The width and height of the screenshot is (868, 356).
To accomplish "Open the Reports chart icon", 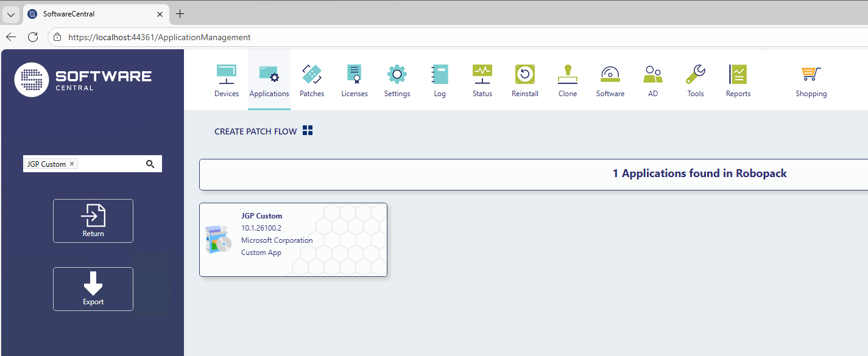I will click(738, 75).
